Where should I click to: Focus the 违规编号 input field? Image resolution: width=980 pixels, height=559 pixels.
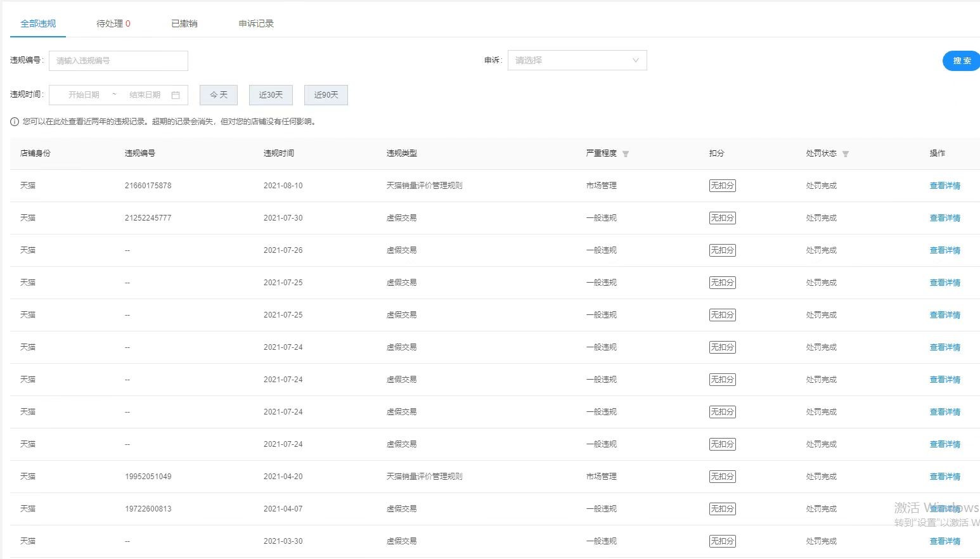tap(119, 61)
